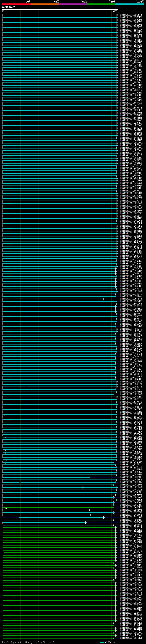146x644 pixels.
Task: Select hit label UniRef100_A5AEB9
Action: (131, 40)
